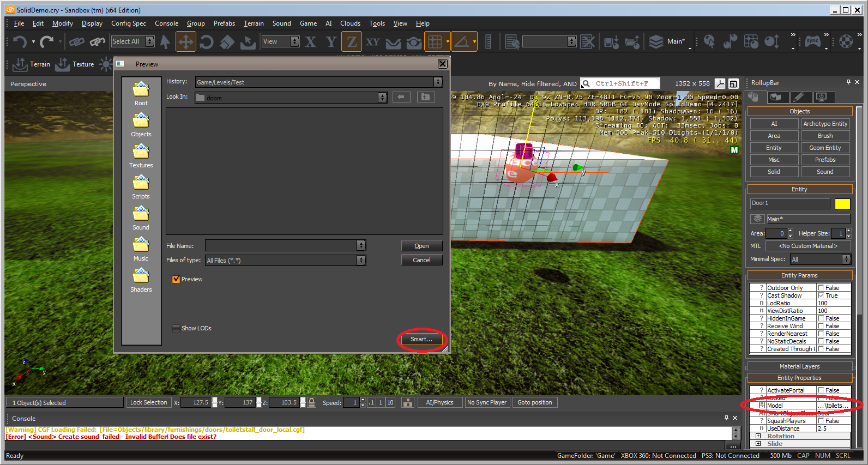Image resolution: width=868 pixels, height=465 pixels.
Task: Toggle the Z axis constraint
Action: [x=352, y=41]
